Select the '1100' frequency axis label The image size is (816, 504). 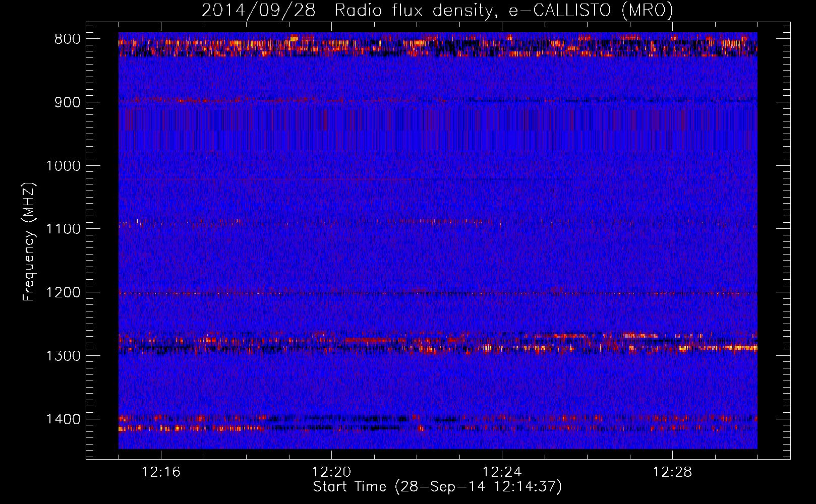64,229
